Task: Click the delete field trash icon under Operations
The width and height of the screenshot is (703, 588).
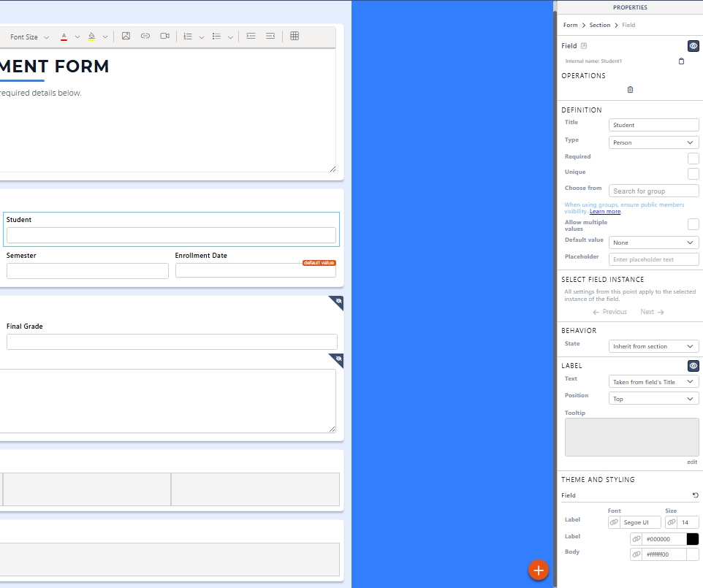Action: tap(630, 90)
